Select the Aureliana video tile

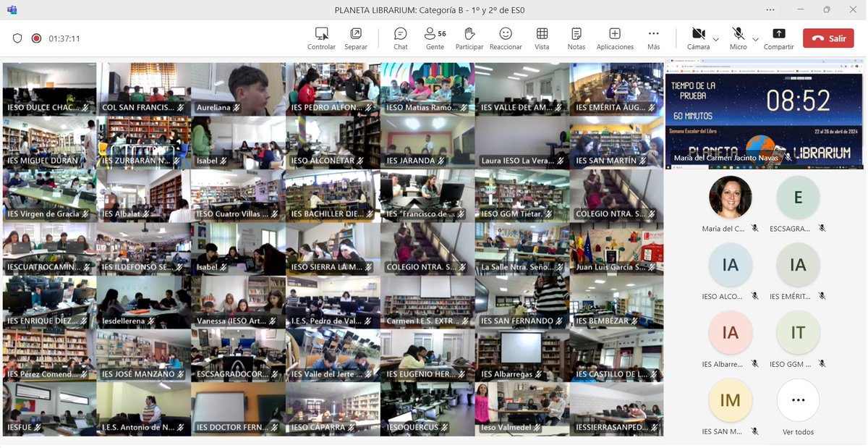click(238, 89)
